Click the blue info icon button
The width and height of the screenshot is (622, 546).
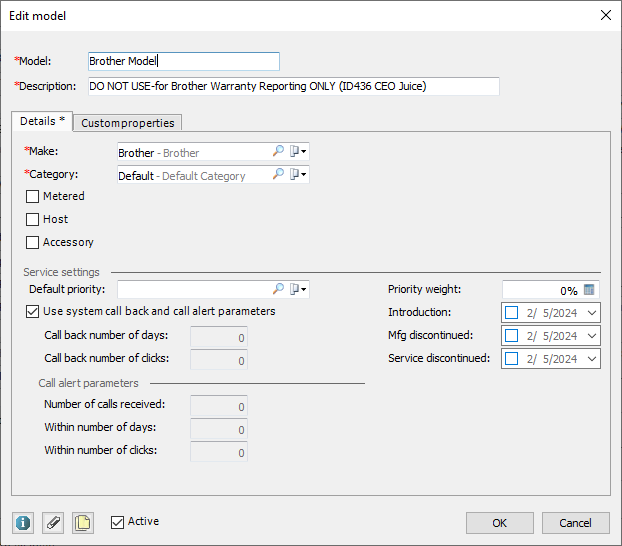tap(23, 523)
